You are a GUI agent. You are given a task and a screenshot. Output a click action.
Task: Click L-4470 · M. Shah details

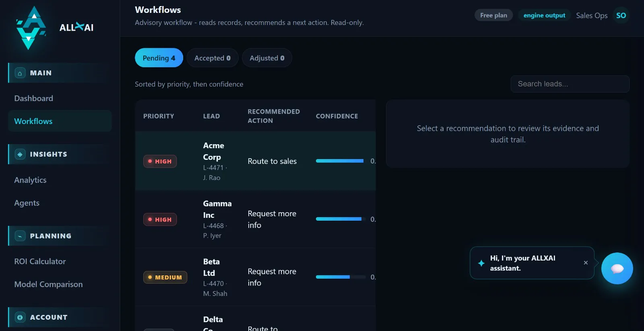[215, 288]
